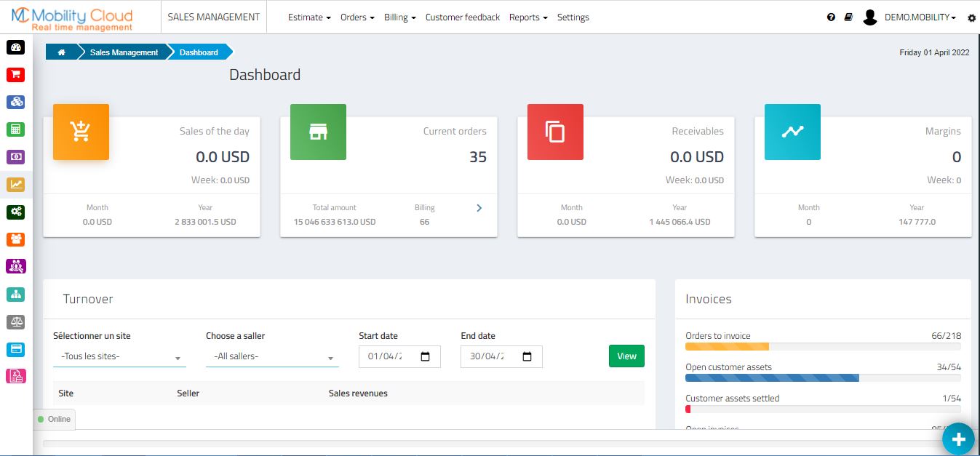Viewport: 980px width, 456px height.
Task: Open the Reports menu
Action: tap(528, 17)
